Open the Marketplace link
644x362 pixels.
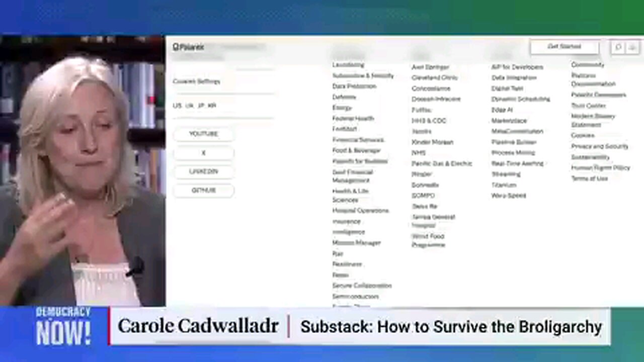click(509, 121)
